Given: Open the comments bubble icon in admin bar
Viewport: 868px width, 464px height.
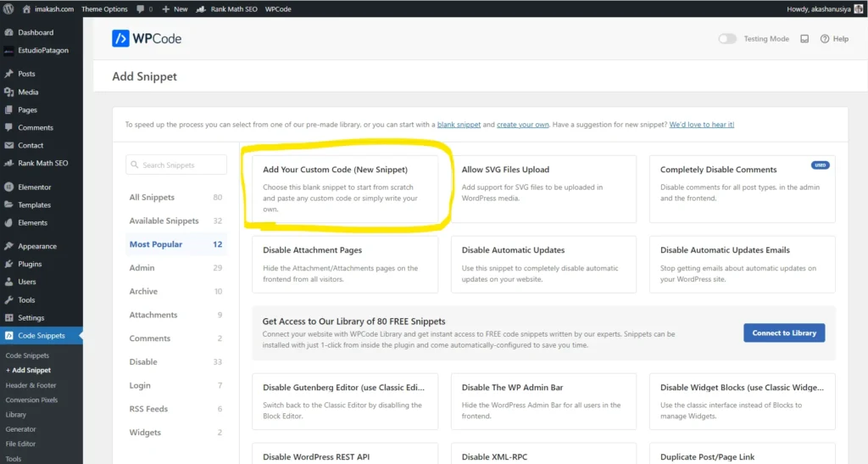Looking at the screenshot, I should point(141,8).
